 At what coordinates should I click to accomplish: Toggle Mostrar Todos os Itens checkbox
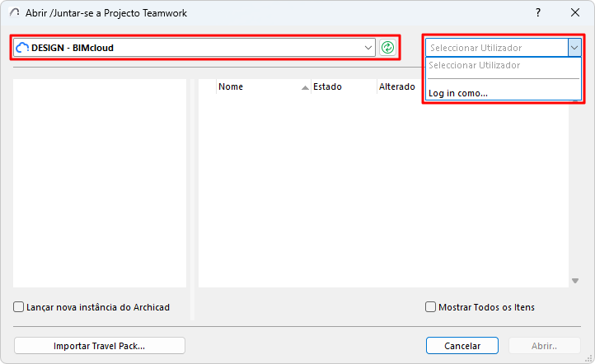(430, 307)
